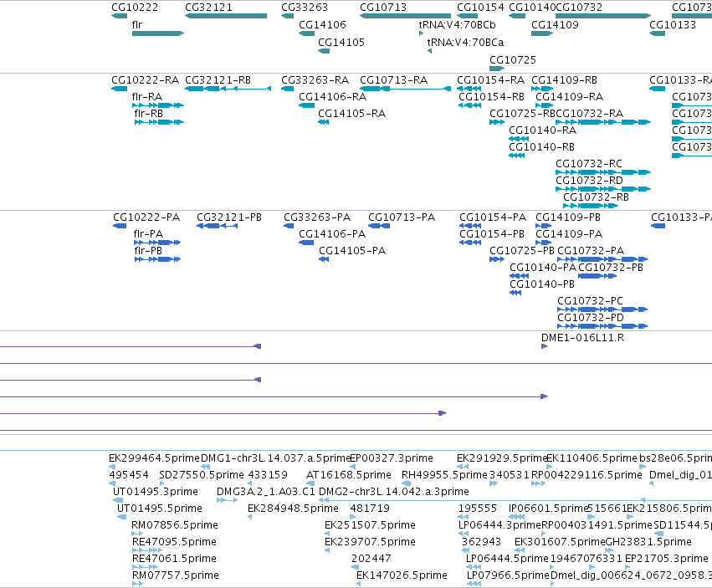The image size is (712, 588).
Task: Click the CG10725 gene label
Action: point(513,60)
